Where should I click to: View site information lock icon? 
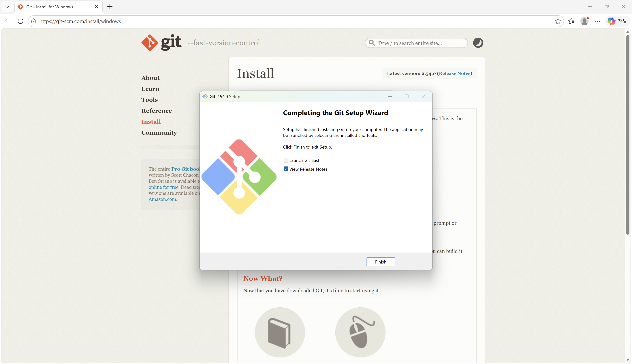coord(34,21)
